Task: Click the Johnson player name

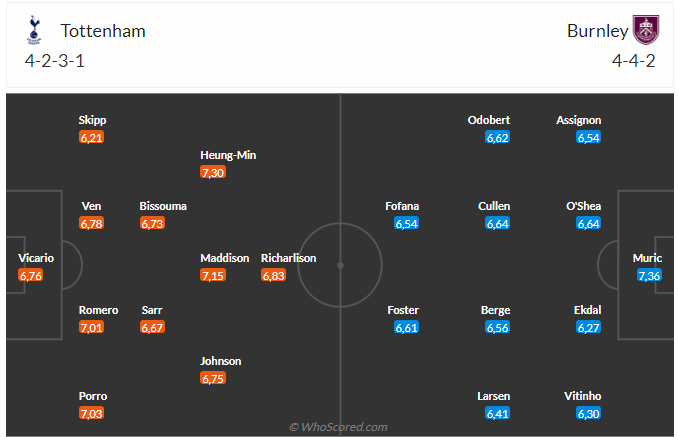Action: (x=221, y=361)
